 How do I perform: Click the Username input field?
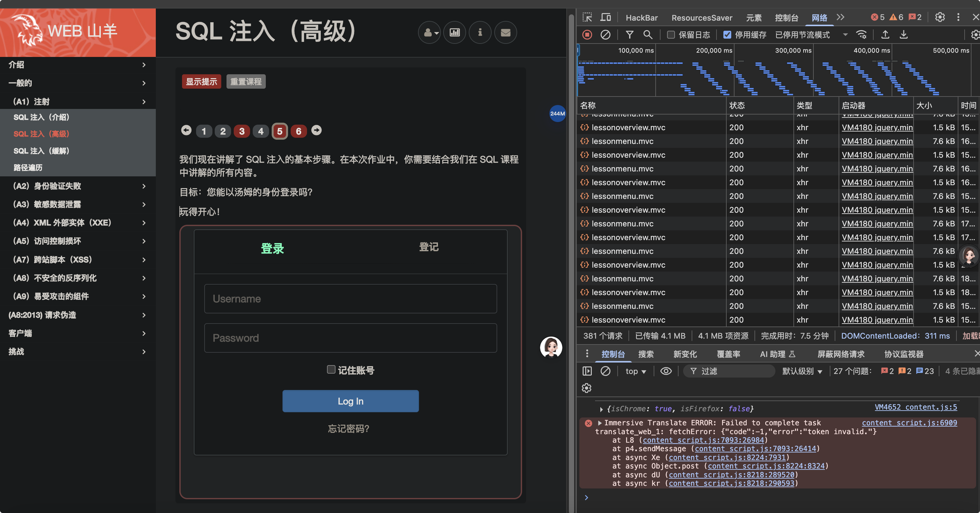tap(351, 299)
